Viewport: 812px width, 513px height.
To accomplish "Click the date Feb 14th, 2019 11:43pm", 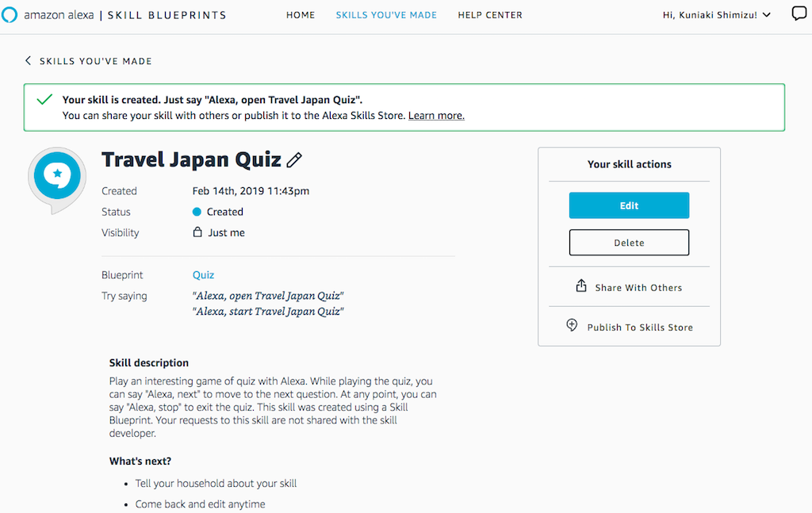I will tap(251, 191).
